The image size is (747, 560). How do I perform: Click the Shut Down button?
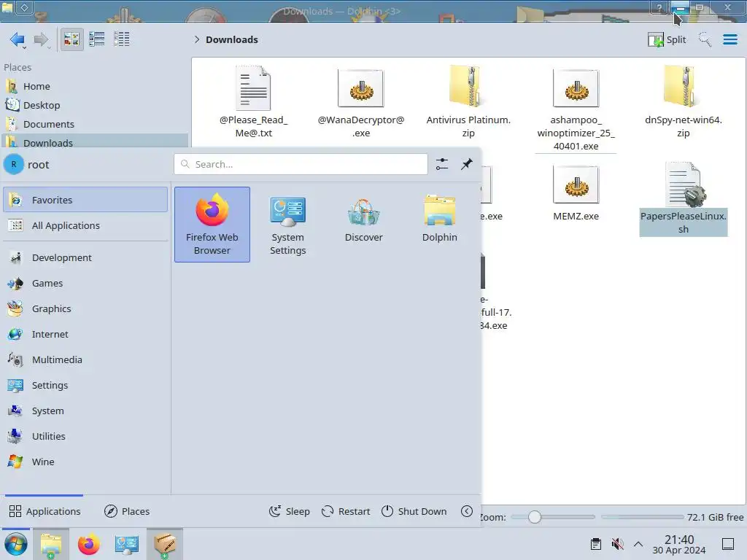(x=414, y=511)
